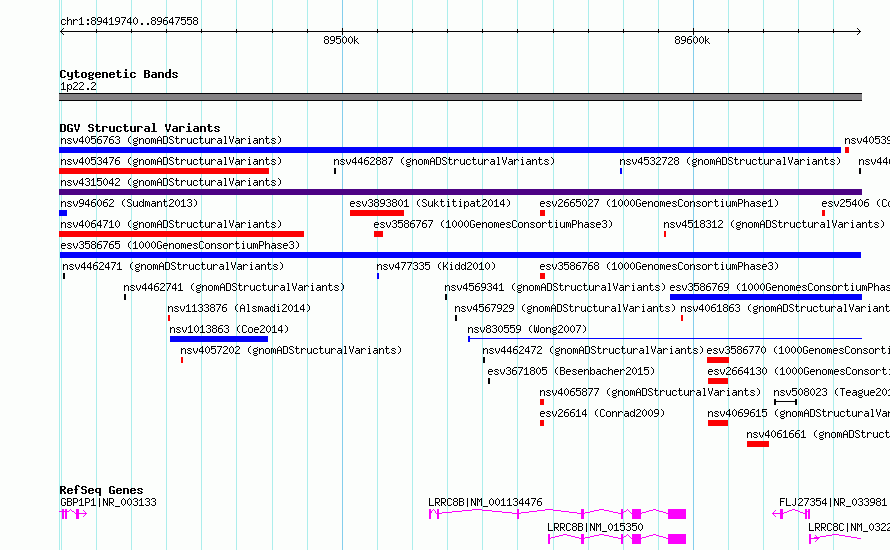Click the FLJ27354|NR_033981 gene label
The image size is (890, 550).
click(833, 502)
